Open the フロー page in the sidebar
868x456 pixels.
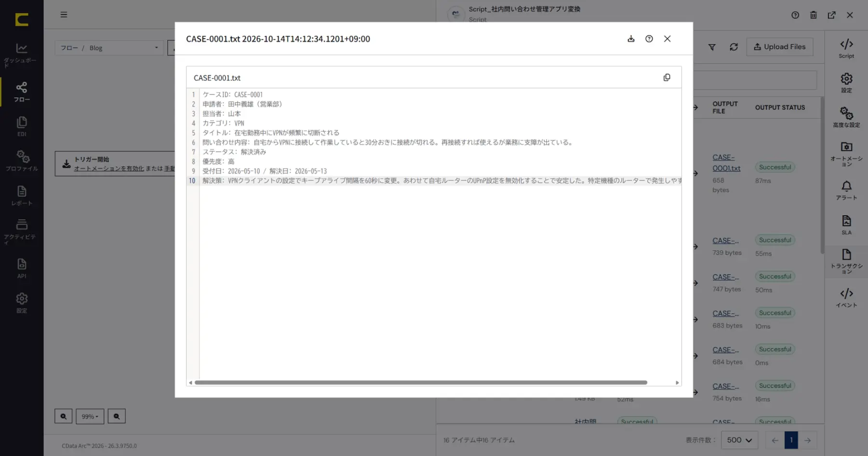pyautogui.click(x=21, y=91)
